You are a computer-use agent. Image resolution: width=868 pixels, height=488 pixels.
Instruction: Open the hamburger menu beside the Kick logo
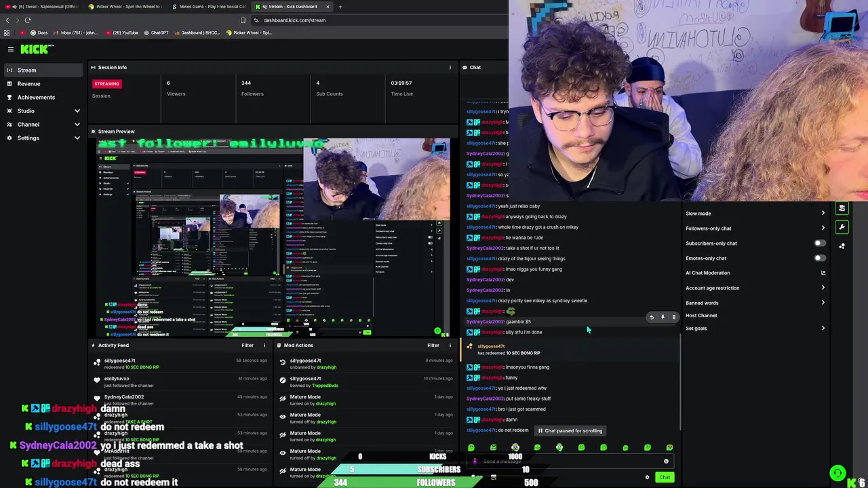click(x=11, y=49)
